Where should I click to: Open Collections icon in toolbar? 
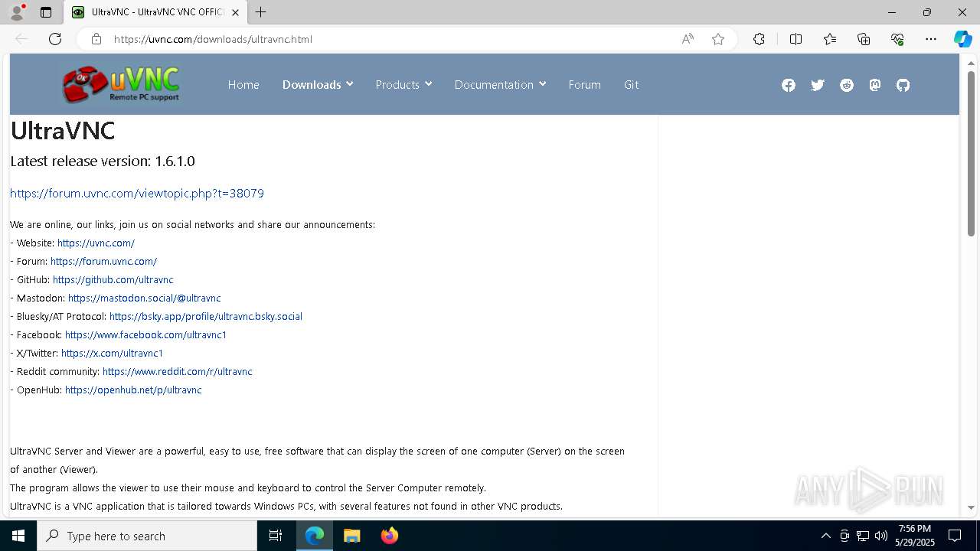tap(864, 39)
